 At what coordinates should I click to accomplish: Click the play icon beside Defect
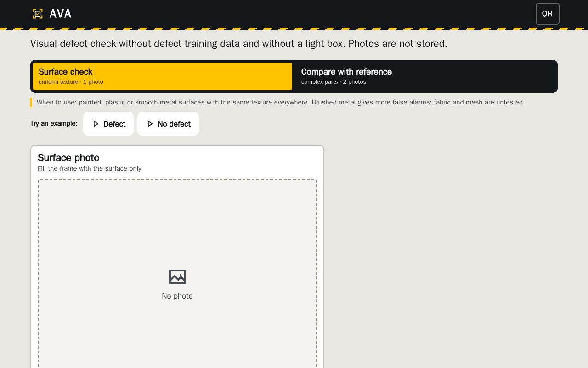96,124
